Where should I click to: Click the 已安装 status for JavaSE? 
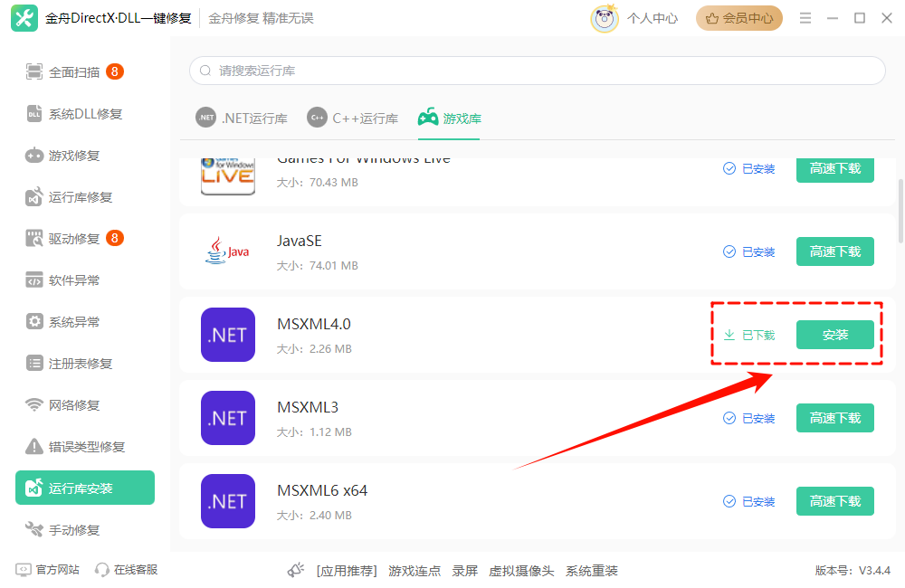point(749,251)
